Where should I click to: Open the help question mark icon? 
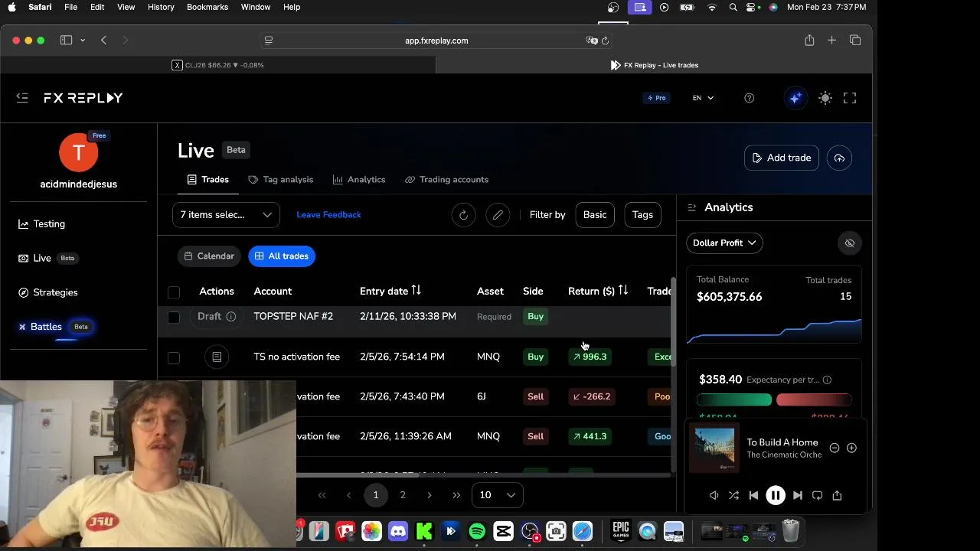[749, 98]
